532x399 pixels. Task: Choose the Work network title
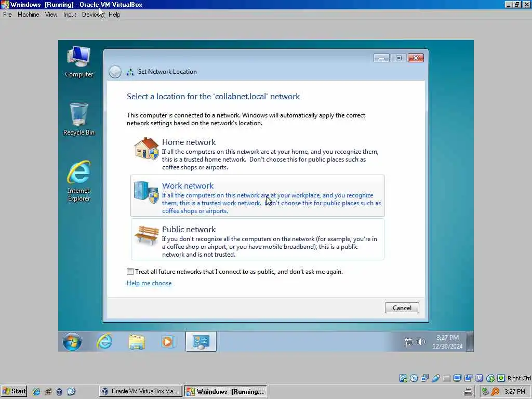(188, 185)
